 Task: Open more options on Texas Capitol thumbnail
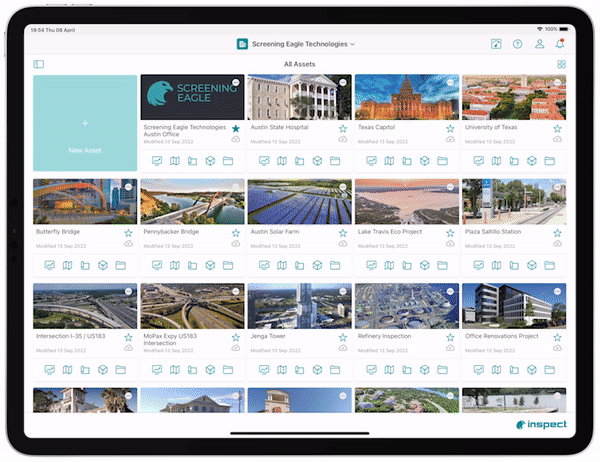tap(450, 82)
